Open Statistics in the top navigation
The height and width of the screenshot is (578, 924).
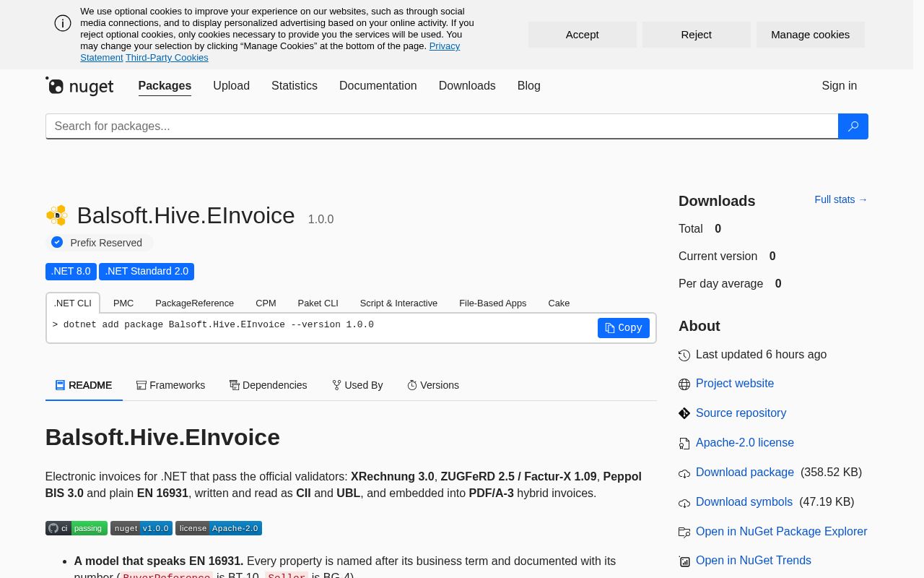pos(295,85)
